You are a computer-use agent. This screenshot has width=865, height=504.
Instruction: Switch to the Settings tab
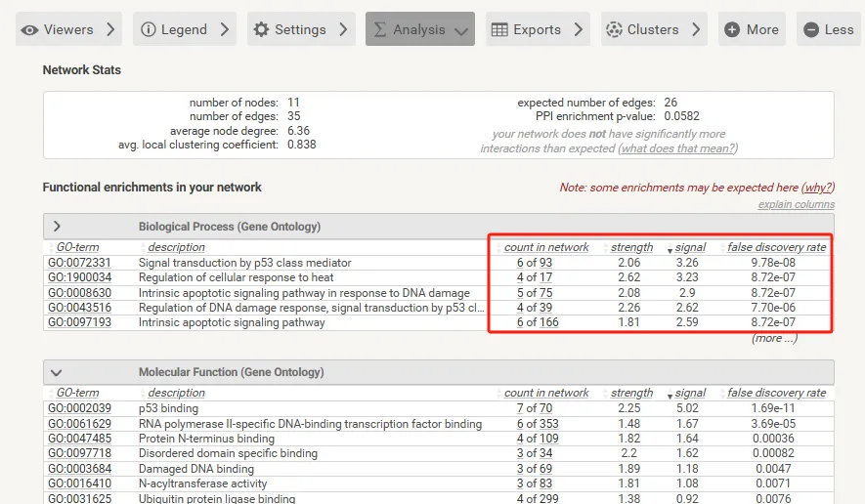point(300,29)
